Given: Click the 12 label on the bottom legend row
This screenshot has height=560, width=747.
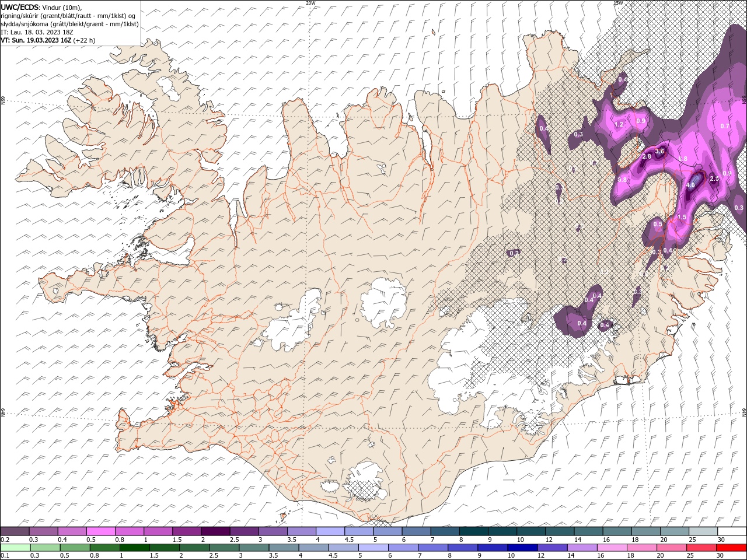Looking at the screenshot, I should pos(540,555).
